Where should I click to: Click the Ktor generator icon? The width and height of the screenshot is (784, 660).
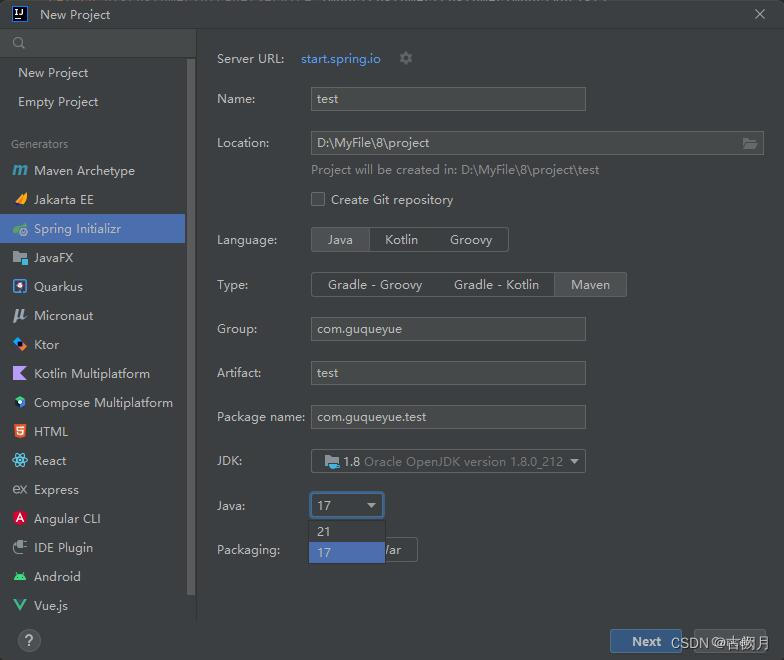pos(20,344)
